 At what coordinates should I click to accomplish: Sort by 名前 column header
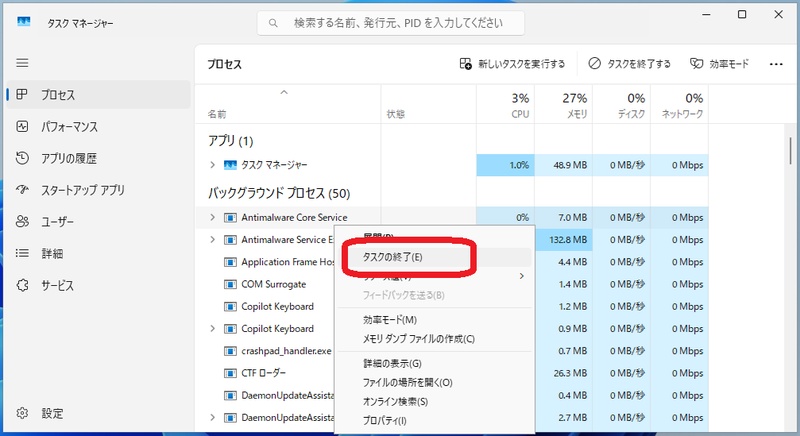(288, 105)
